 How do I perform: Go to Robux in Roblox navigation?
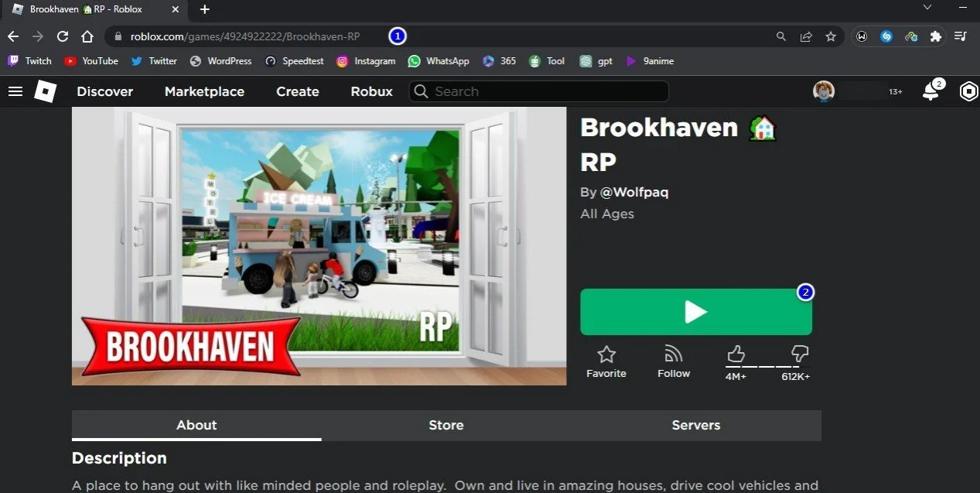[x=372, y=91]
